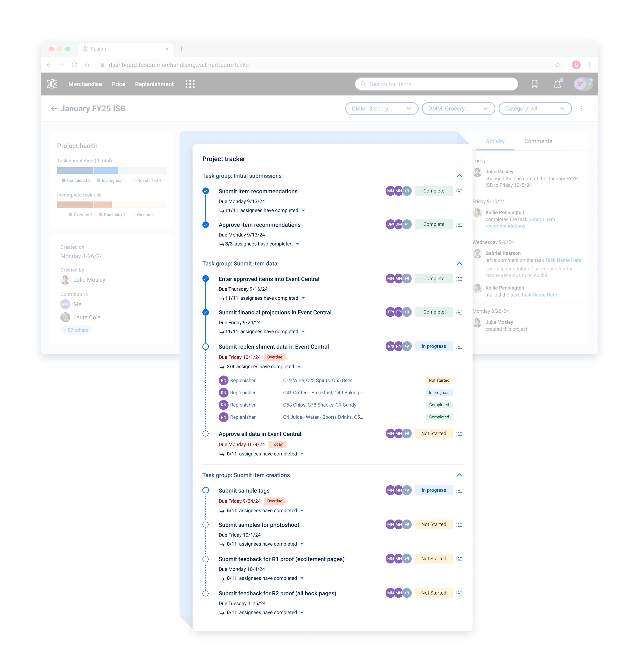Open the notifications bell icon
639x672 pixels.
(557, 84)
